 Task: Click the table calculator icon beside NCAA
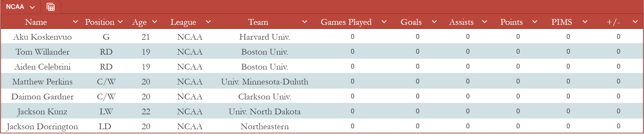pos(51,7)
